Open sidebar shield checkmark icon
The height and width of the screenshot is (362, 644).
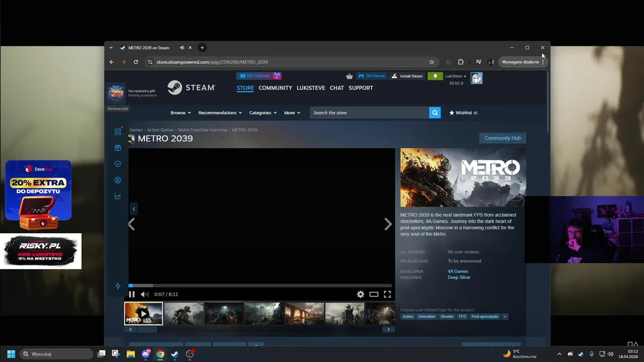coord(118,164)
